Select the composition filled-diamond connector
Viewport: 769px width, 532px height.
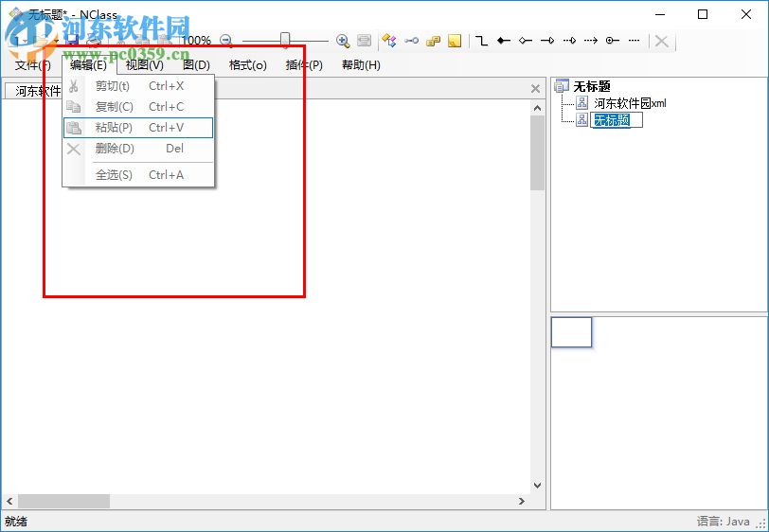504,40
